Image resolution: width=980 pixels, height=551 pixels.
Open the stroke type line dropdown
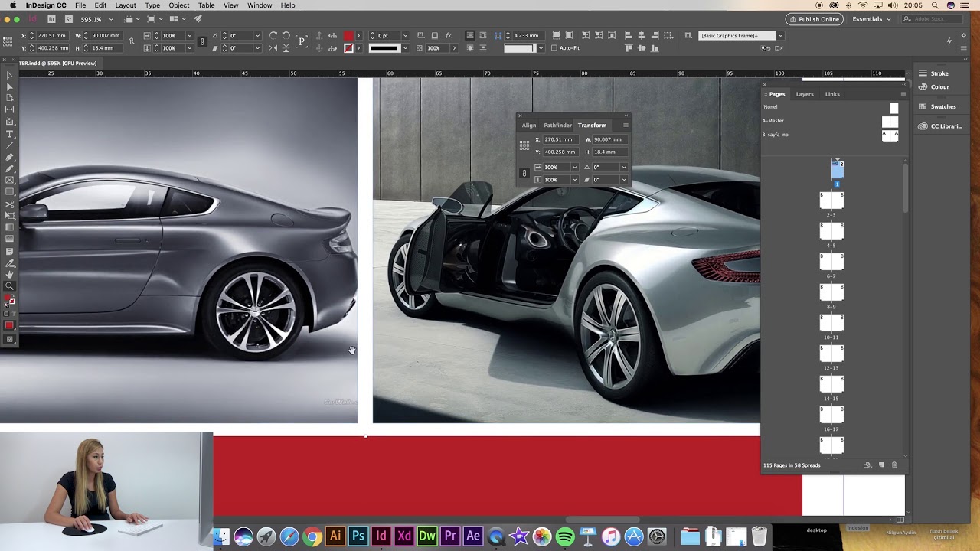[x=406, y=48]
